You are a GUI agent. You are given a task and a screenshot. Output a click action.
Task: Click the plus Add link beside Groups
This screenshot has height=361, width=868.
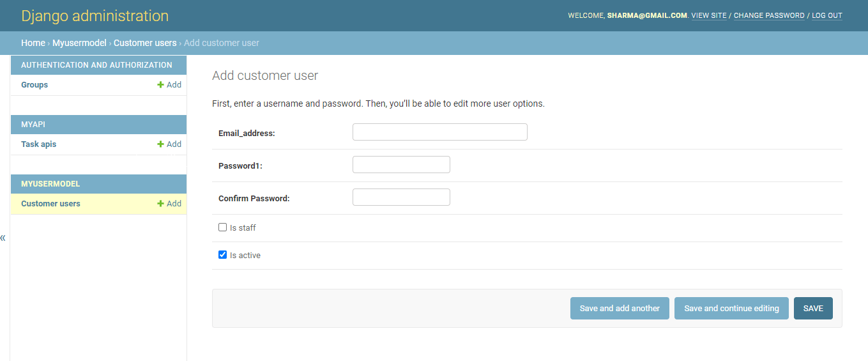click(x=169, y=85)
